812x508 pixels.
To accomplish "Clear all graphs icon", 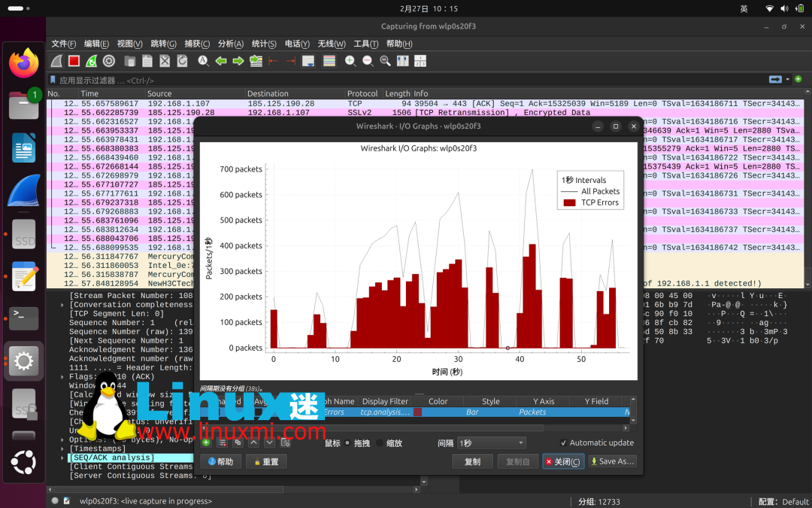I will (x=286, y=443).
